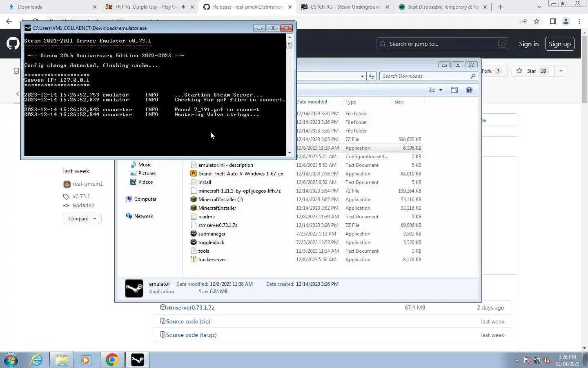Open the GitHub logo home link
The image size is (588, 368).
coord(13,44)
